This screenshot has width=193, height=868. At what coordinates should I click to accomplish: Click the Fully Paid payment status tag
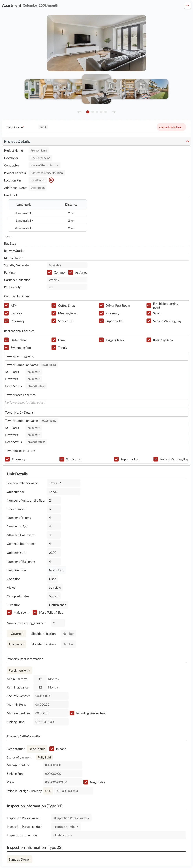pos(44,757)
